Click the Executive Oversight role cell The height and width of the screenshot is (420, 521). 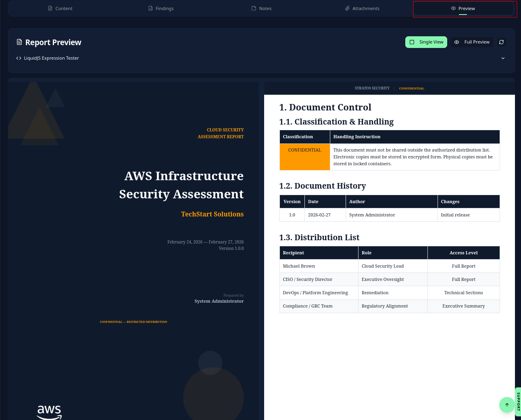tap(393, 279)
